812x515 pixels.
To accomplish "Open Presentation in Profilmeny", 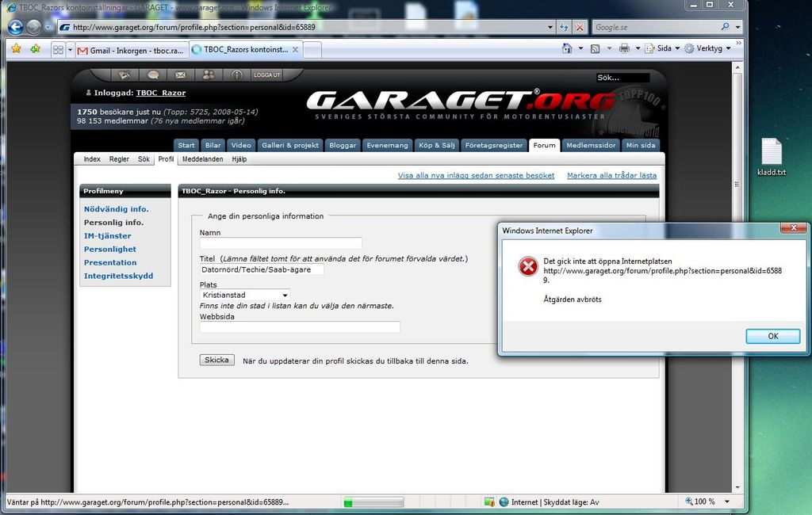I will pyautogui.click(x=110, y=263).
